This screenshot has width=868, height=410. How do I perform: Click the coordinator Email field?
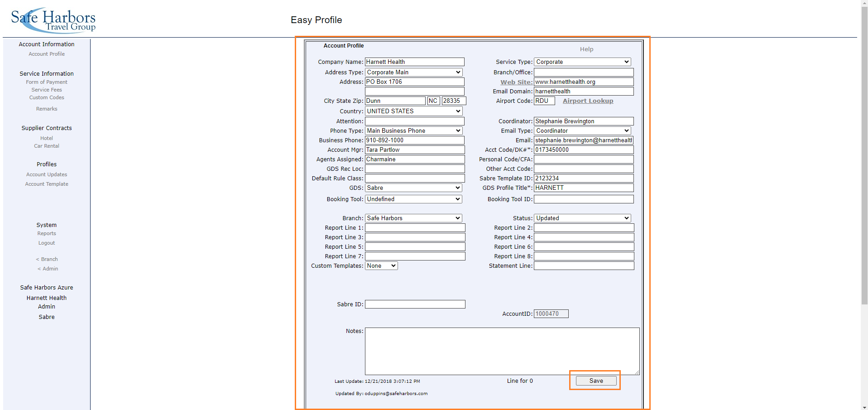584,140
